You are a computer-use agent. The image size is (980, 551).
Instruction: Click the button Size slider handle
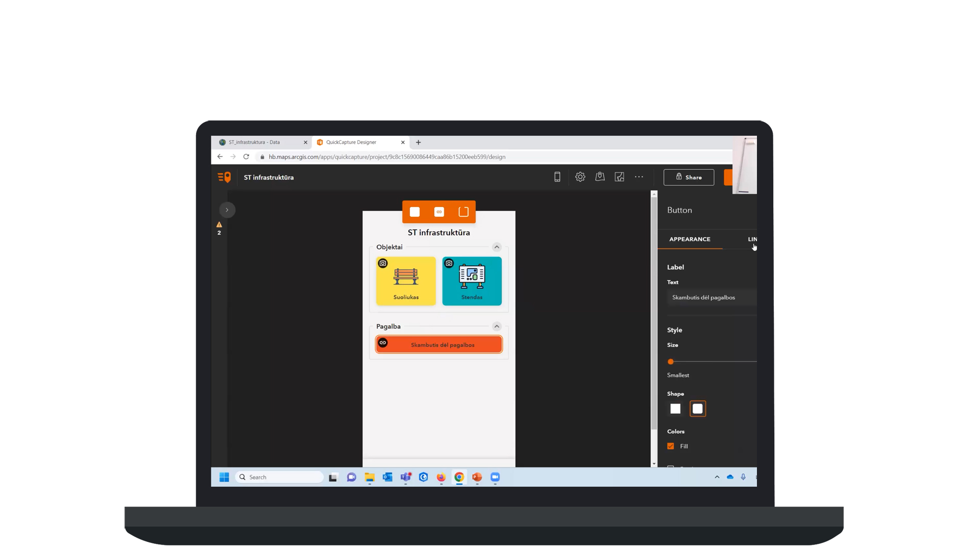coord(671,362)
